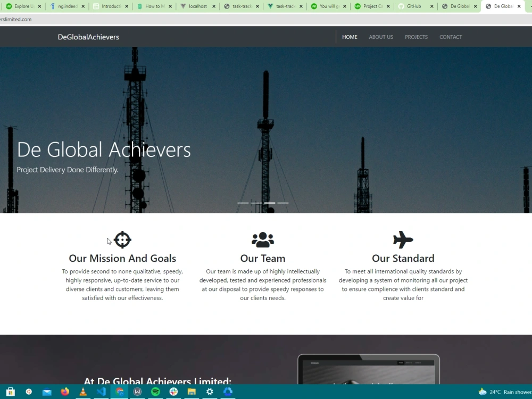Select the rightmost carousel slide indicator
532x399 pixels.
(283, 203)
